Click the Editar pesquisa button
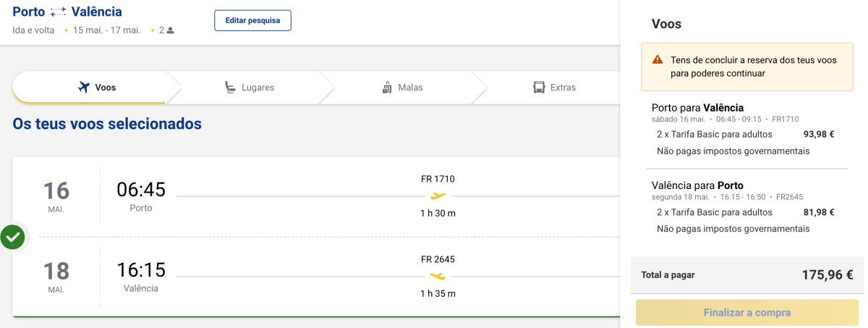The height and width of the screenshot is (328, 868). (x=252, y=20)
